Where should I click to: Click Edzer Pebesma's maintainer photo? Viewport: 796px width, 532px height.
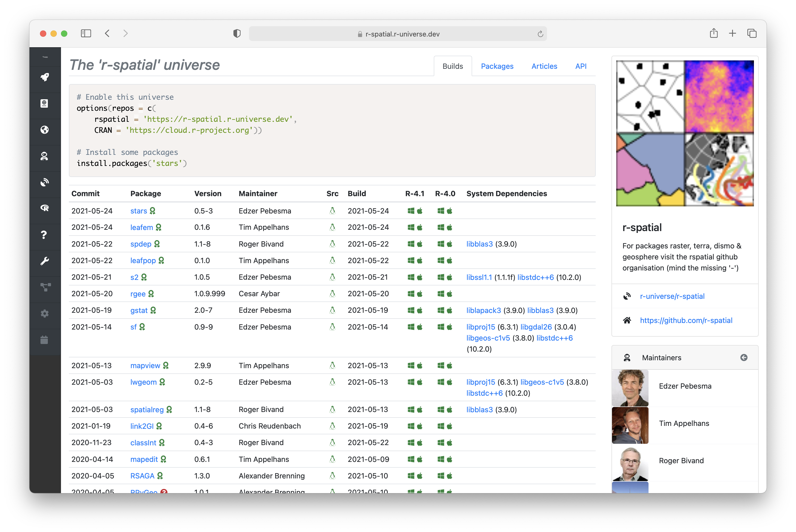630,388
